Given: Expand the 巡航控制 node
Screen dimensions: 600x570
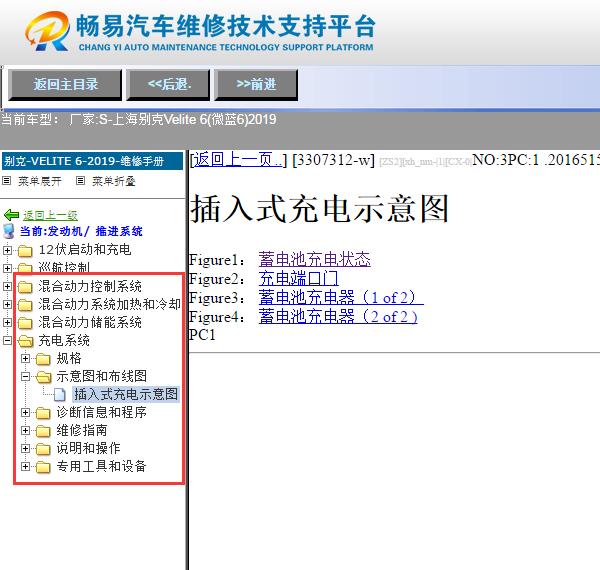Looking at the screenshot, I should (x=7, y=268).
